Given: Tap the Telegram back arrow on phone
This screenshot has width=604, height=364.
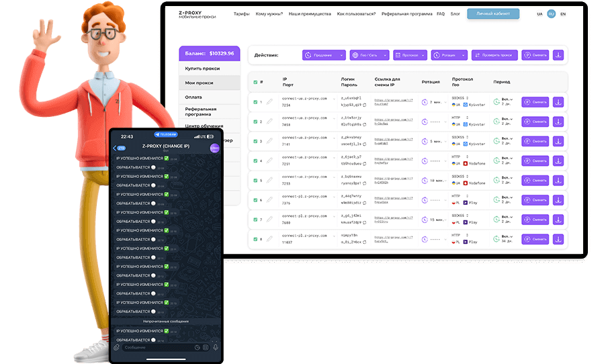Looking at the screenshot, I should coord(114,148).
